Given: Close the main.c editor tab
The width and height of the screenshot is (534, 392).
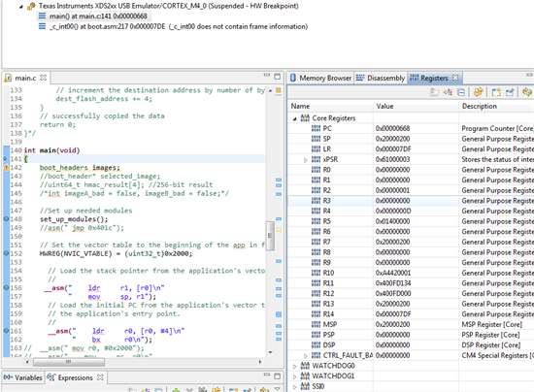Looking at the screenshot, I should tap(44, 78).
